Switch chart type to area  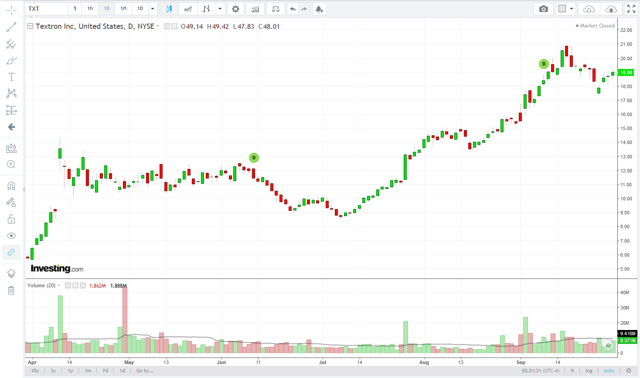(x=188, y=9)
